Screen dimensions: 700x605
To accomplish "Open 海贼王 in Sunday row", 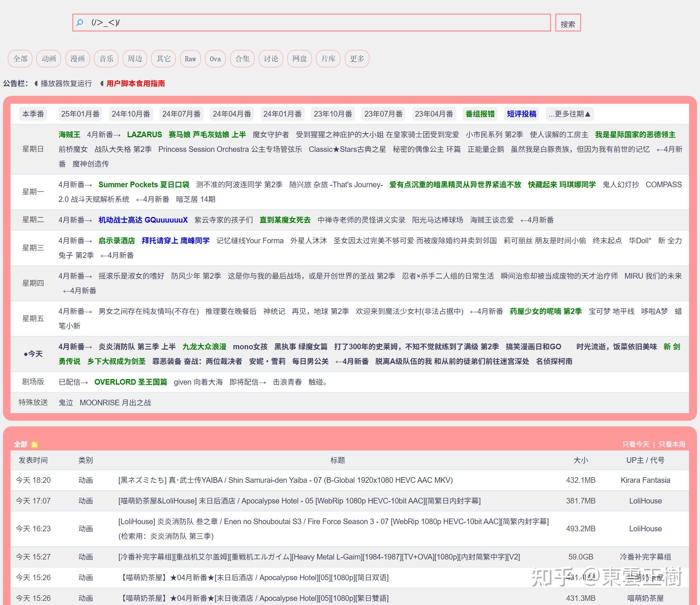I will click(x=70, y=135).
